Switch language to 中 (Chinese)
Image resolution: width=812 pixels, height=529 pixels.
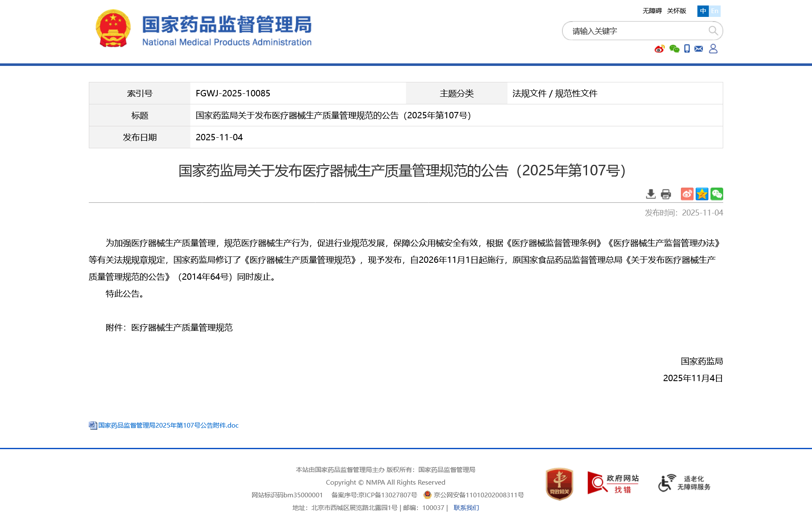point(703,11)
